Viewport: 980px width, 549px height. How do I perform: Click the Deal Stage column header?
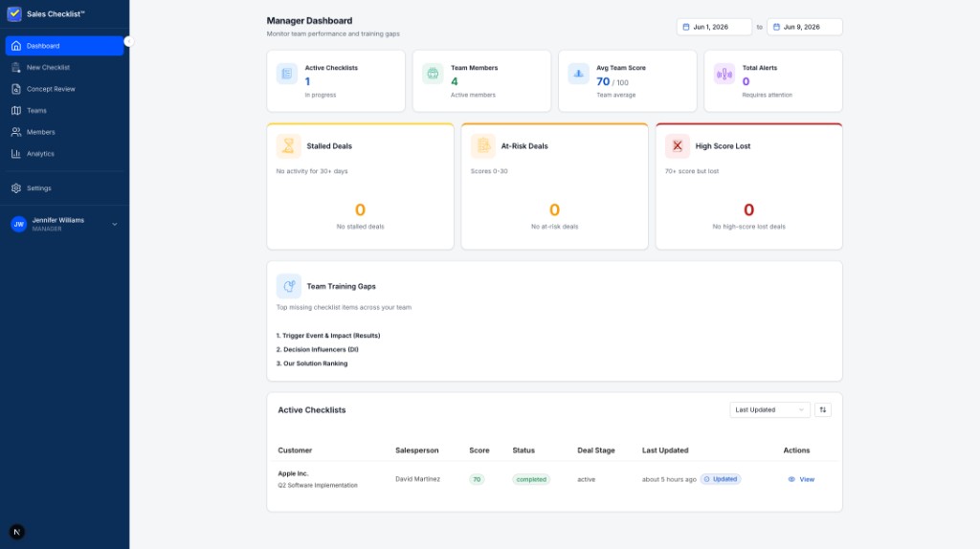pyautogui.click(x=596, y=450)
